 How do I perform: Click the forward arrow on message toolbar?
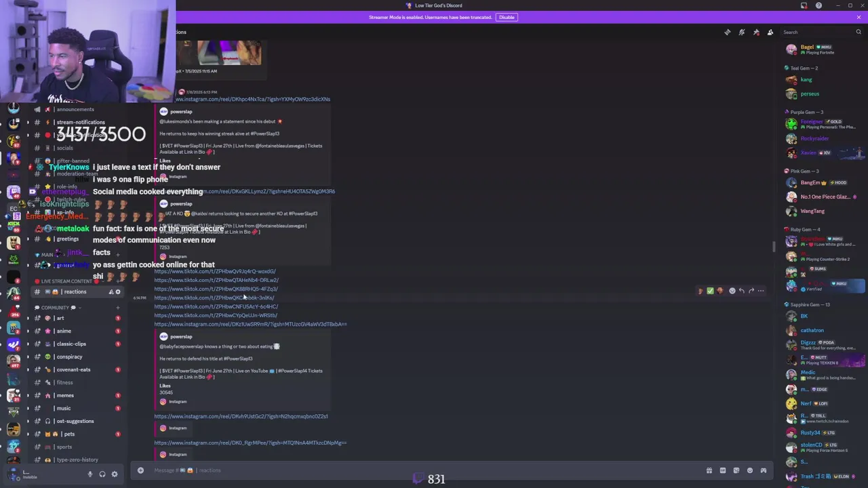[x=751, y=291]
